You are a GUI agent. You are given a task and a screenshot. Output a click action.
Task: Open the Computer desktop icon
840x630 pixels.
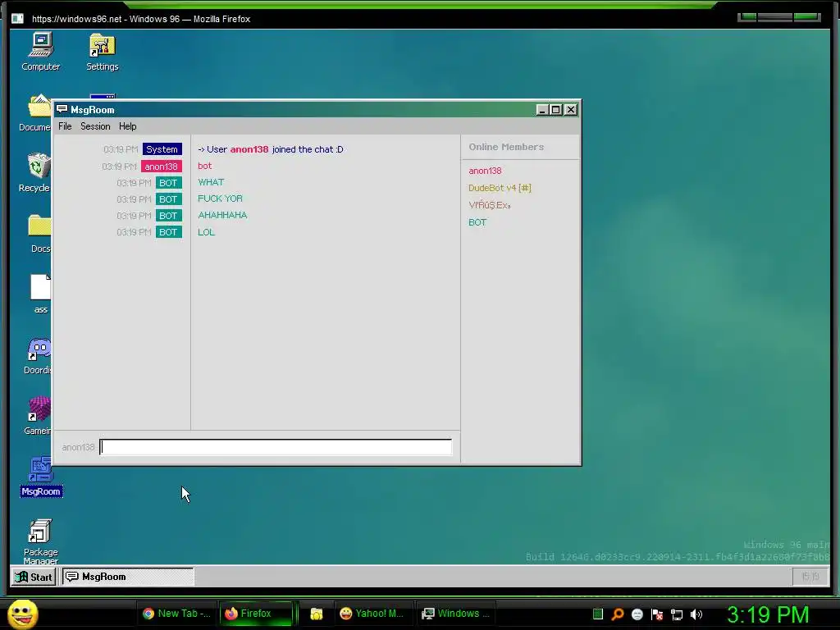[41, 52]
